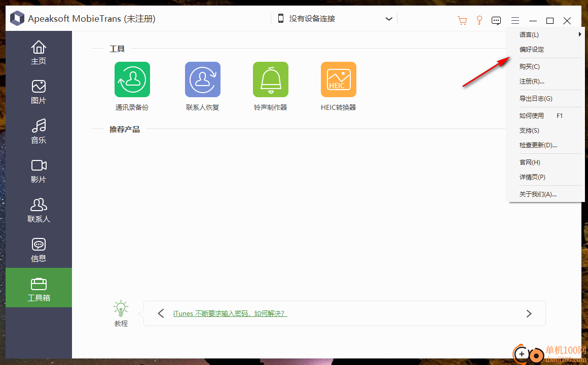Maximize the MobieTrans window

pos(550,21)
